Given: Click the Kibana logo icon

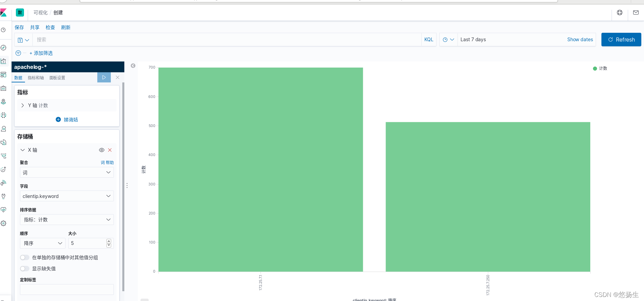Looking at the screenshot, I should (x=3, y=13).
